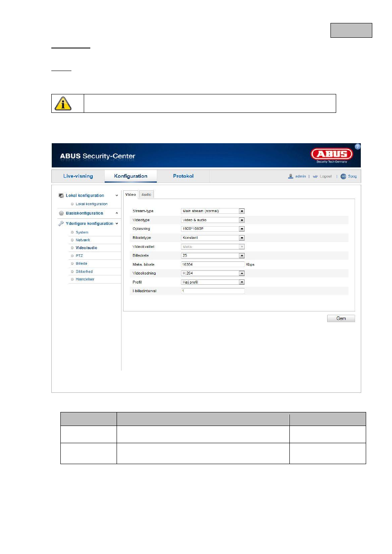The height and width of the screenshot is (554, 392).
Task: Click the I-billedinterval input field
Action: [213, 291]
